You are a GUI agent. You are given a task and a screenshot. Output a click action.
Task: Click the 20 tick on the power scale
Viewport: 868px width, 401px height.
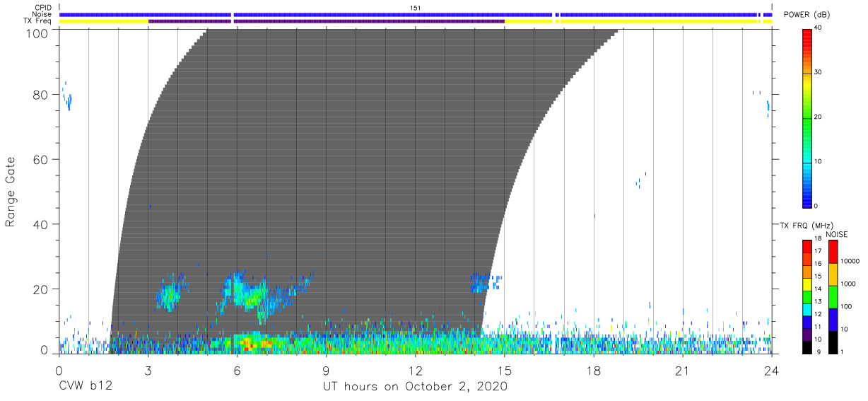(819, 117)
